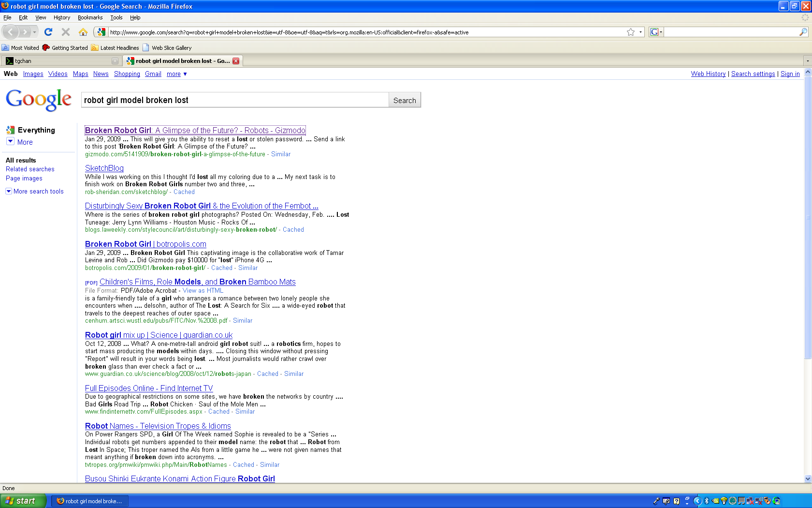Click the Back navigation arrow
The width and height of the screenshot is (812, 508).
coord(11,32)
